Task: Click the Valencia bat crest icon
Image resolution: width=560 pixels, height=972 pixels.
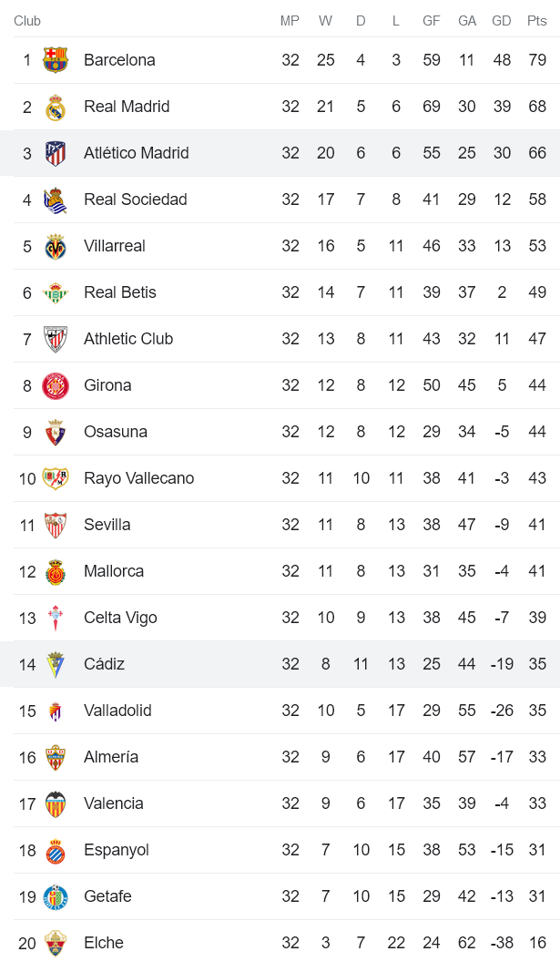Action: (x=56, y=803)
